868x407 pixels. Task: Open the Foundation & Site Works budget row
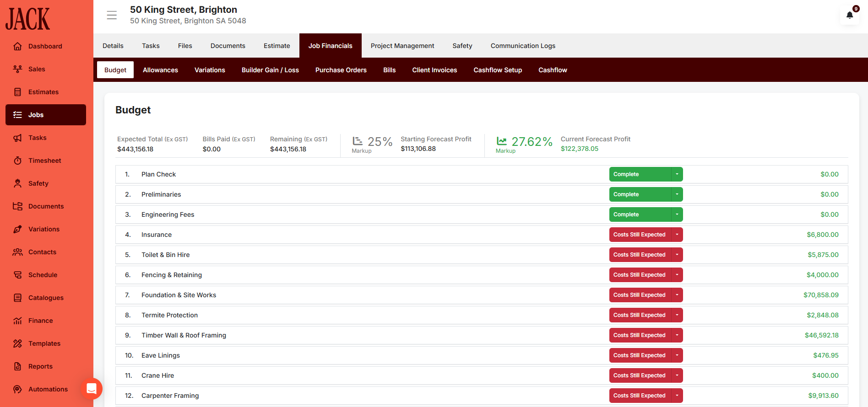482,295
